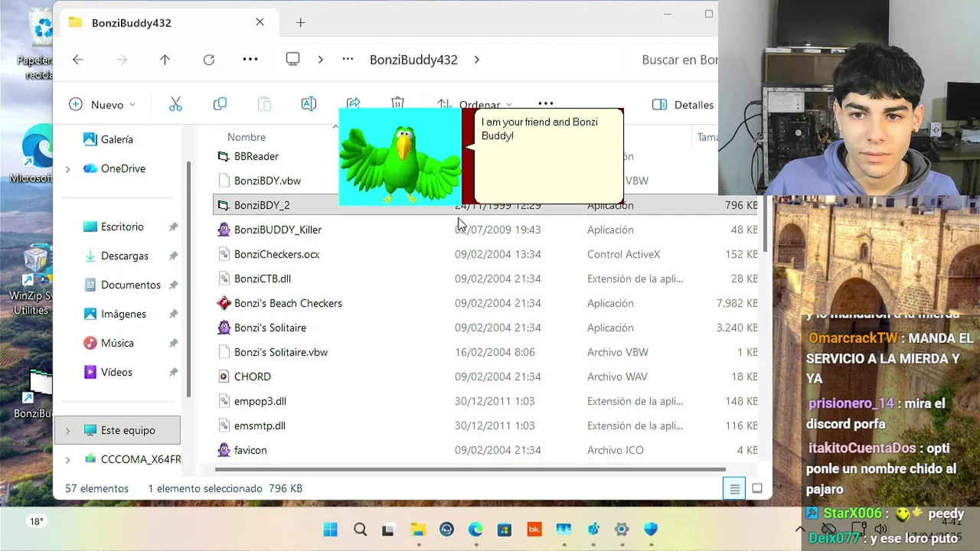Click the green Bonzi parrot character
980x551 pixels.
(x=400, y=162)
